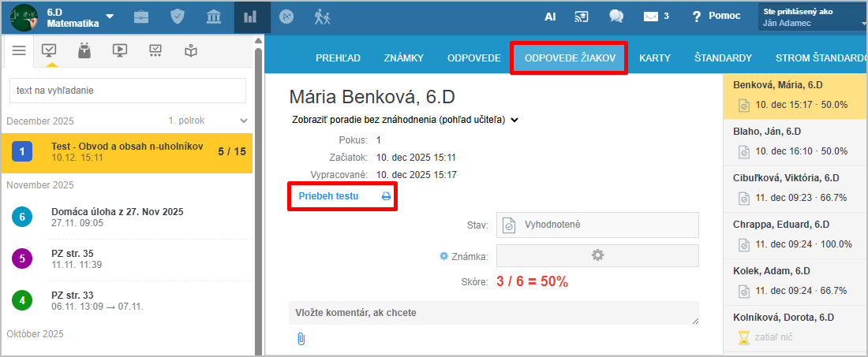Open the ZNÁMKY tab

[404, 58]
